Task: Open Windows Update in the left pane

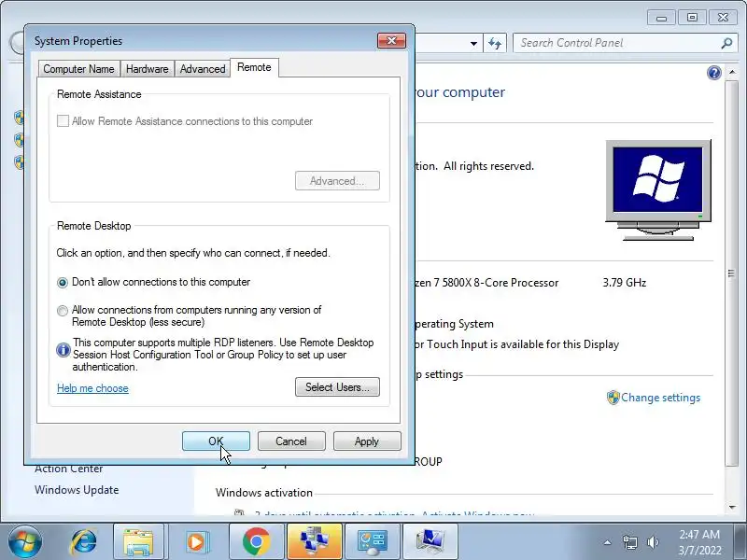Action: tap(77, 489)
